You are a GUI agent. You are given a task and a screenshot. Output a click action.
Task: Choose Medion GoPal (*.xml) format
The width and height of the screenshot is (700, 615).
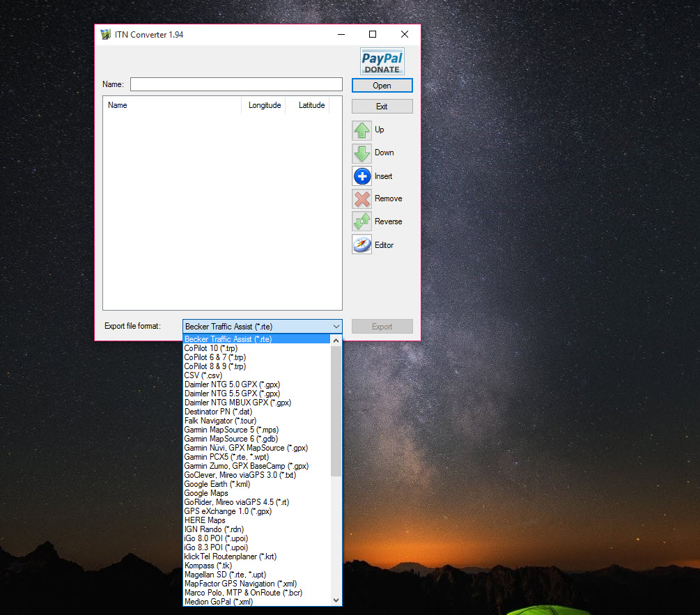click(257, 602)
